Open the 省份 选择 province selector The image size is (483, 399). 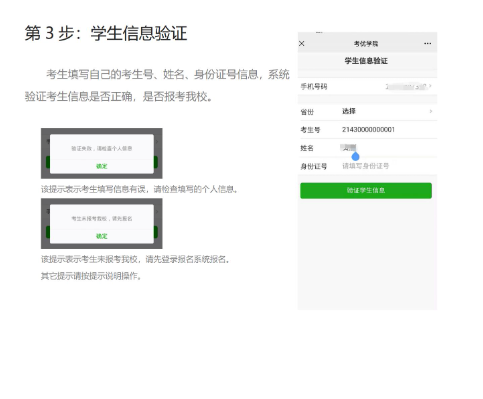tap(367, 111)
